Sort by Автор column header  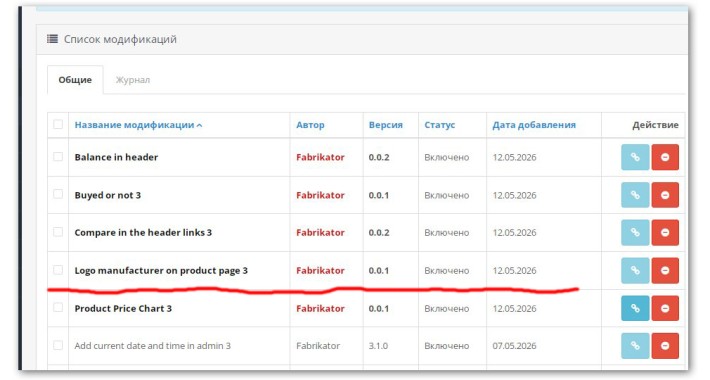[x=310, y=125]
